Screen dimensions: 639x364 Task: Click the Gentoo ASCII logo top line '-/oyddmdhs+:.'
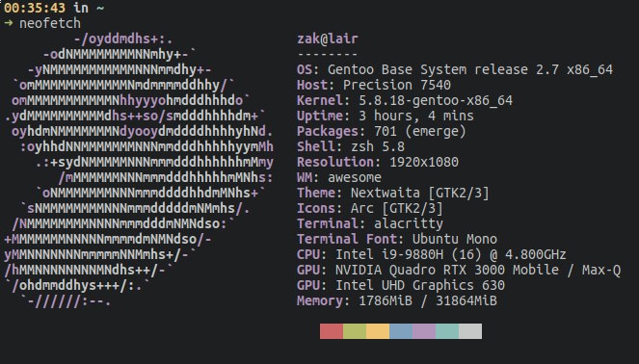[123, 39]
